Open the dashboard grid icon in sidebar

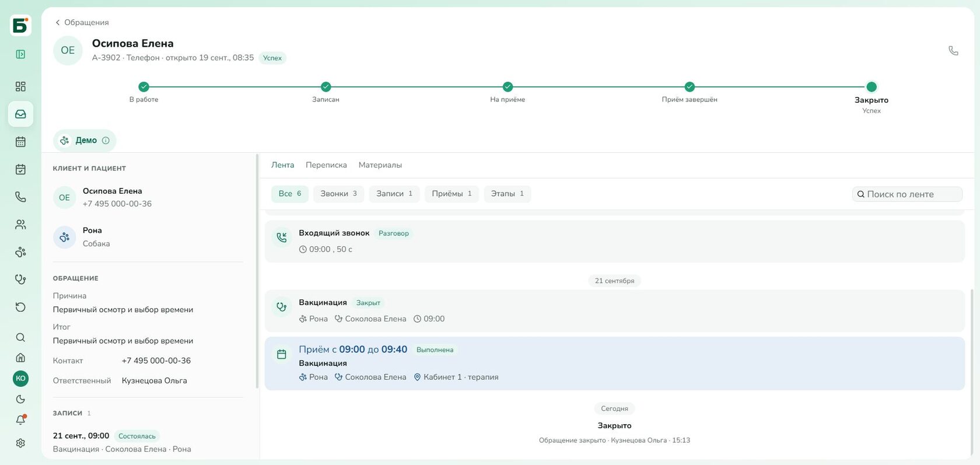click(x=20, y=86)
